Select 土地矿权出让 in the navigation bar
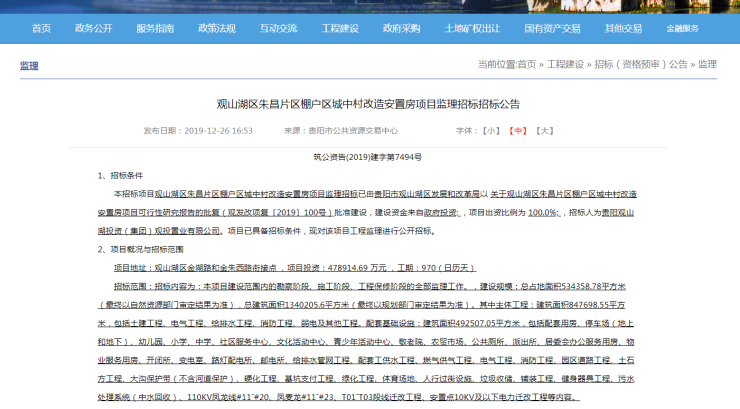 pyautogui.click(x=472, y=28)
